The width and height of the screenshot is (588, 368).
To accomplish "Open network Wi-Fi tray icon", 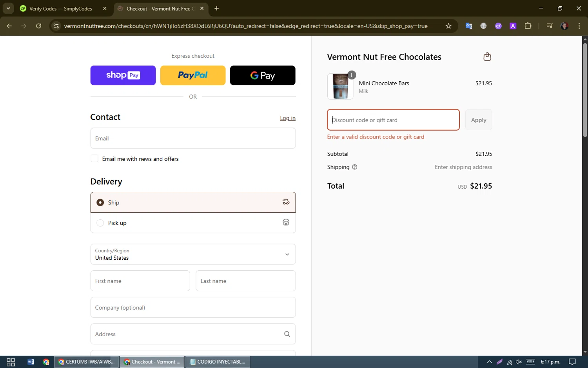I will point(509,362).
